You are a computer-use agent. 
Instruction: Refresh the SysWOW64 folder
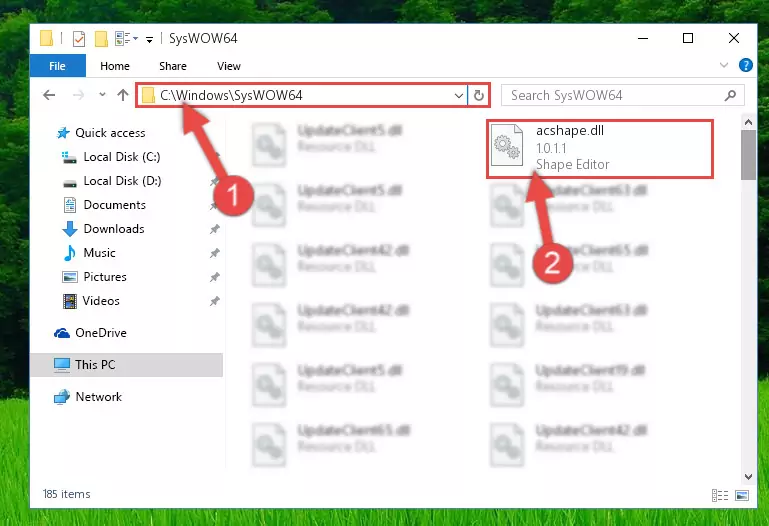click(479, 95)
